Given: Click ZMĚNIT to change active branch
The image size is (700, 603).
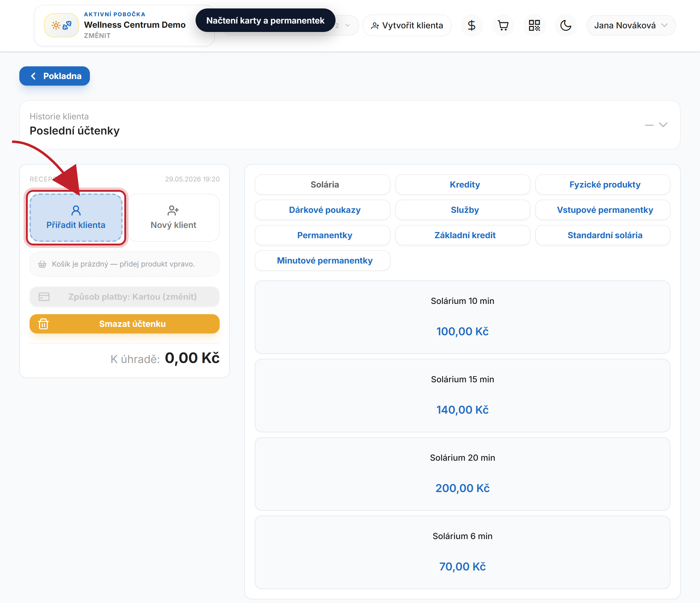Looking at the screenshot, I should click(x=97, y=36).
